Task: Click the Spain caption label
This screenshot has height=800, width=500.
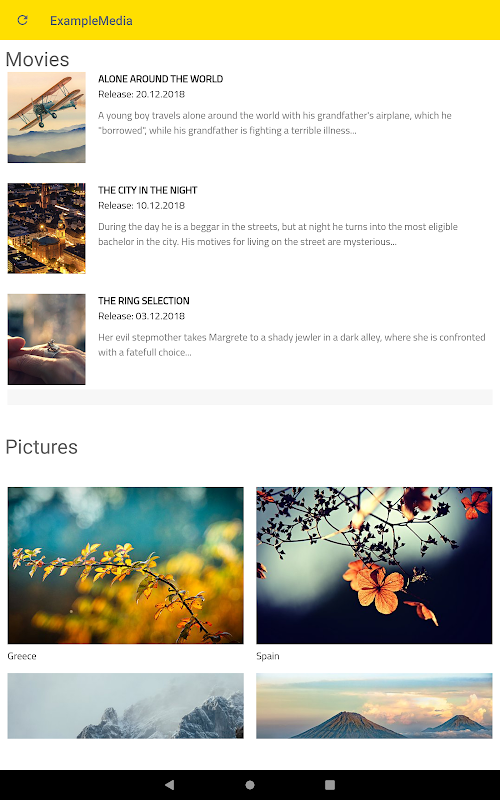Action: tap(268, 656)
